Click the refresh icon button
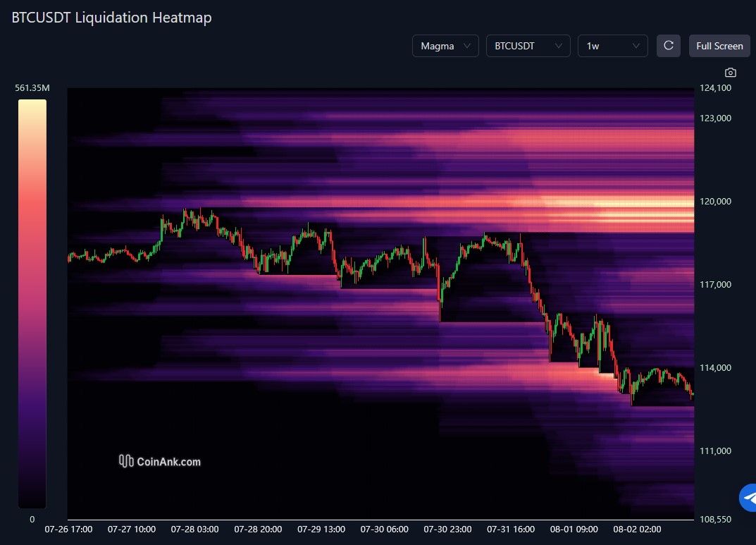 (x=668, y=46)
